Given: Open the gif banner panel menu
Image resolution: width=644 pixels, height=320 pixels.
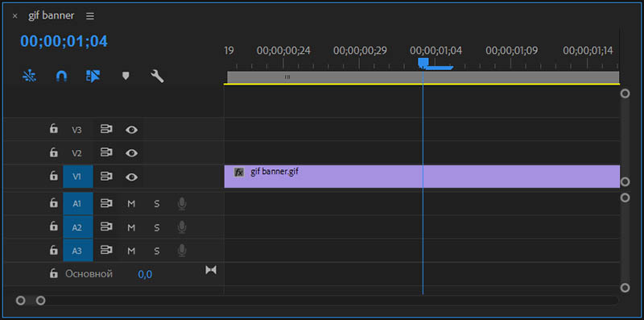Looking at the screenshot, I should tap(90, 16).
